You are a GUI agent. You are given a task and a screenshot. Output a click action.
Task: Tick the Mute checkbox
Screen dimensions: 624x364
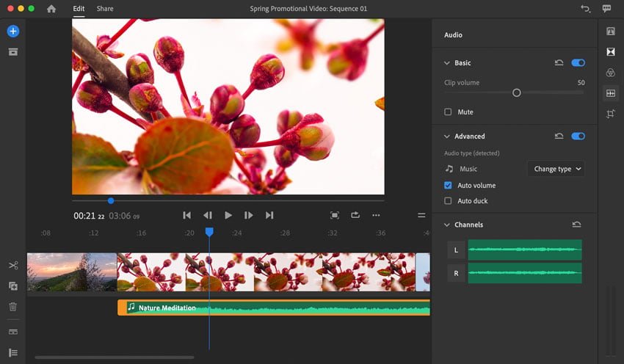click(x=448, y=112)
